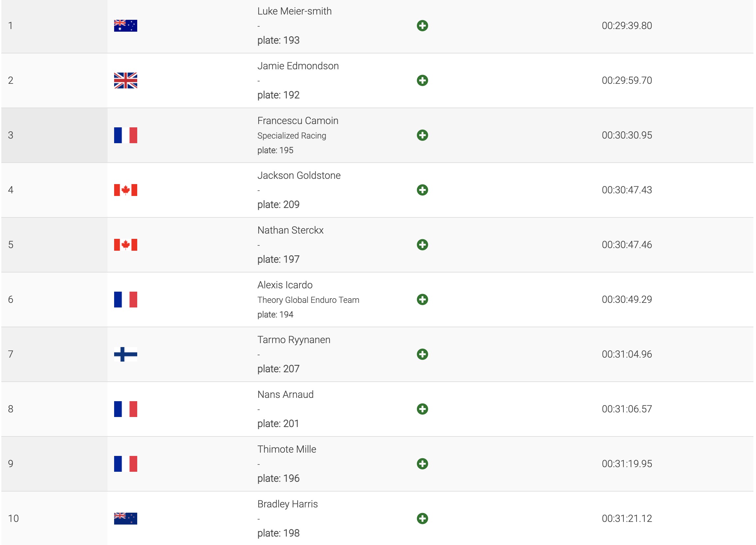Click green plus beside Francescu Camoin

pyautogui.click(x=422, y=135)
